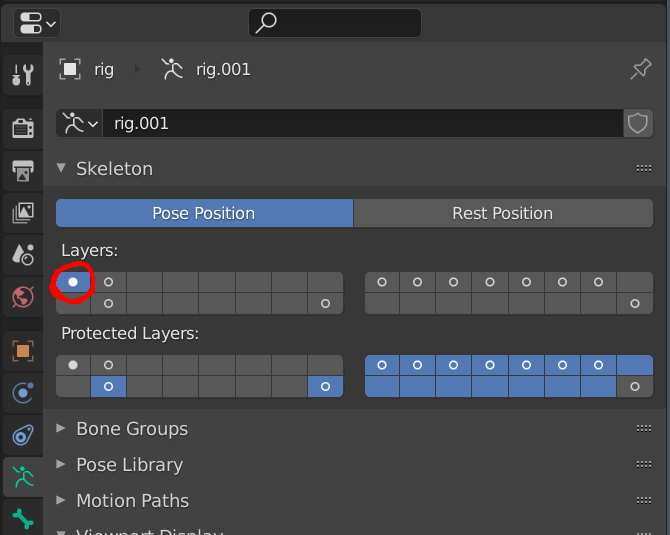Toggle first protected layer in Protected Layers

[x=73, y=365]
